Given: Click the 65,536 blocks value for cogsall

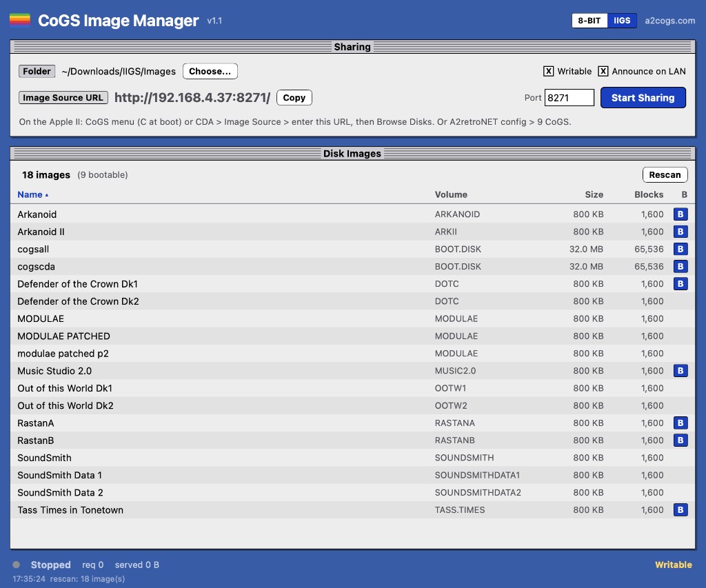Looking at the screenshot, I should pyautogui.click(x=649, y=249).
